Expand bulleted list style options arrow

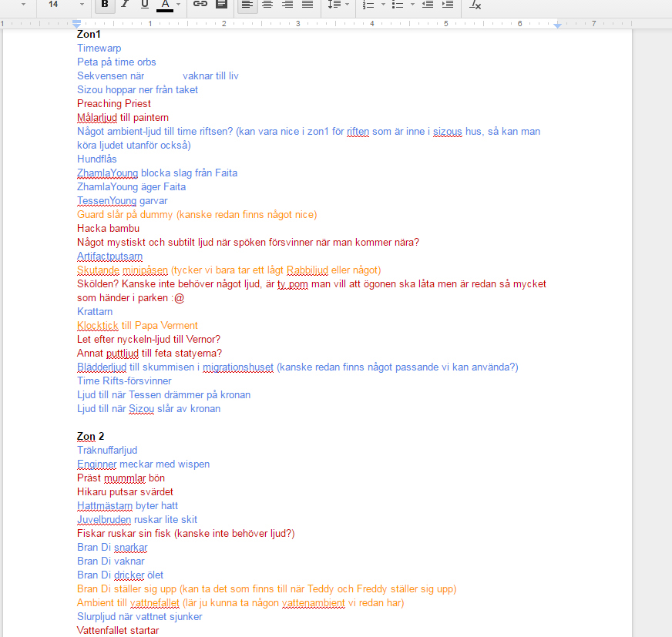pos(412,5)
